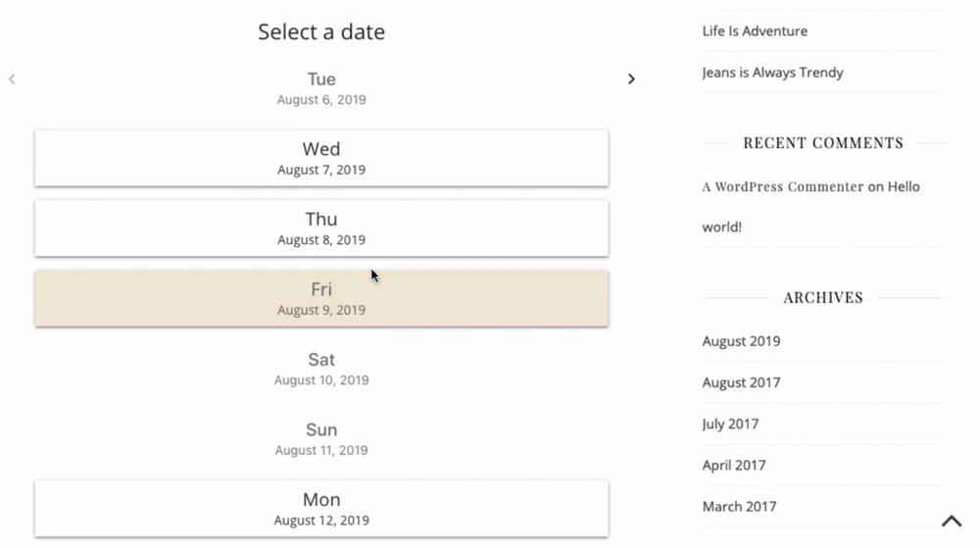Open the July 2017 archive
980x548 pixels.
pos(730,423)
